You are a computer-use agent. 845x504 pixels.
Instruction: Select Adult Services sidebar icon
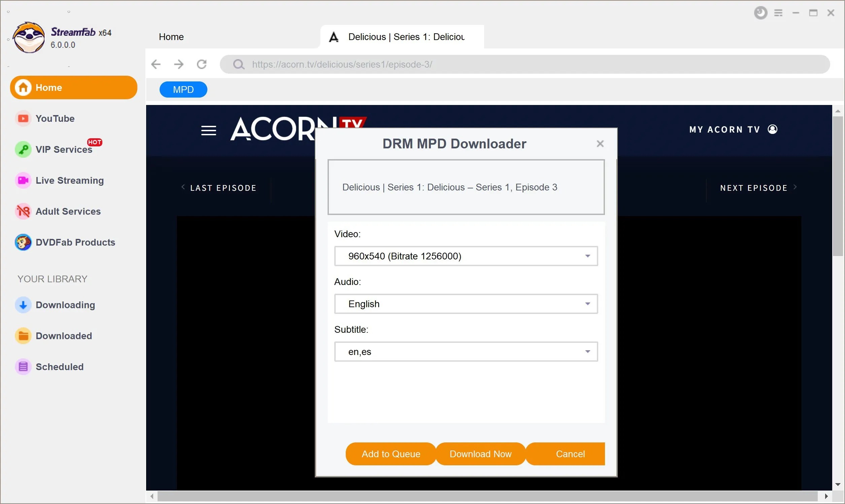coord(22,211)
